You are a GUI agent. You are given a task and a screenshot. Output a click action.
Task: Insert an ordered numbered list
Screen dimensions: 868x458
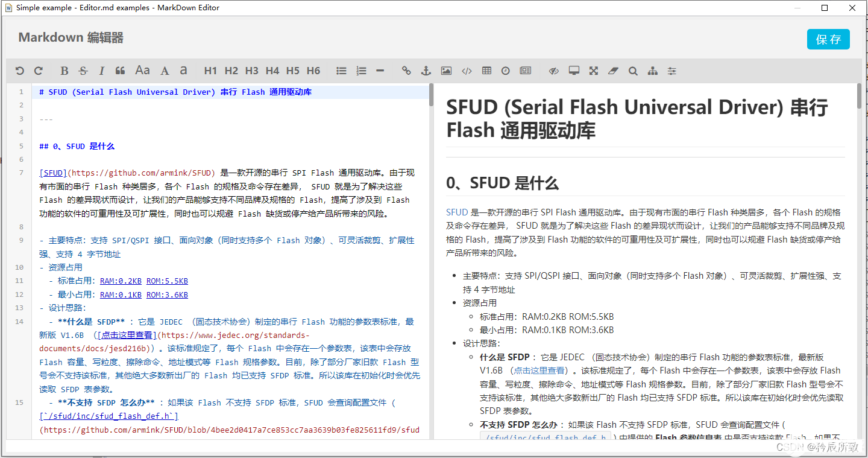coord(361,71)
